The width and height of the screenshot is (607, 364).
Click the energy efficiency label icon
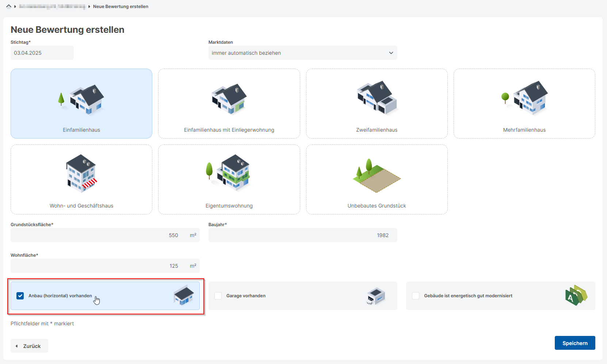point(576,295)
